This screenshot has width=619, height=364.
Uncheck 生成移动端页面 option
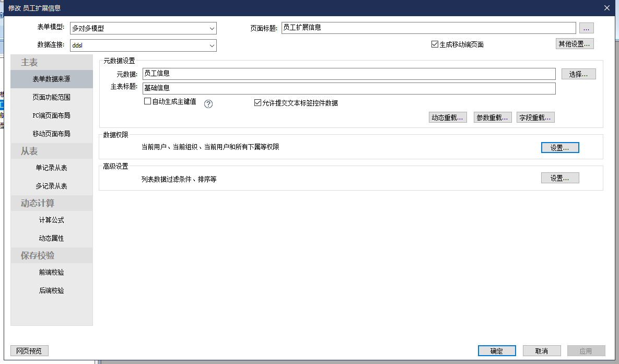(435, 44)
